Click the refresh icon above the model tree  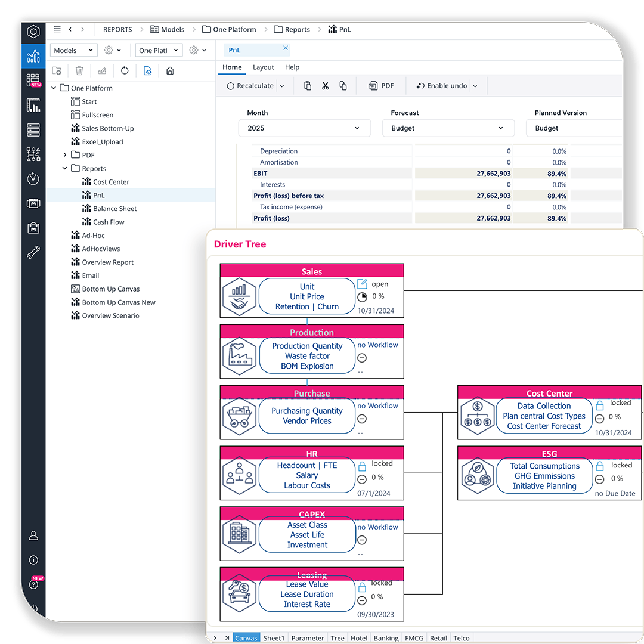point(124,70)
